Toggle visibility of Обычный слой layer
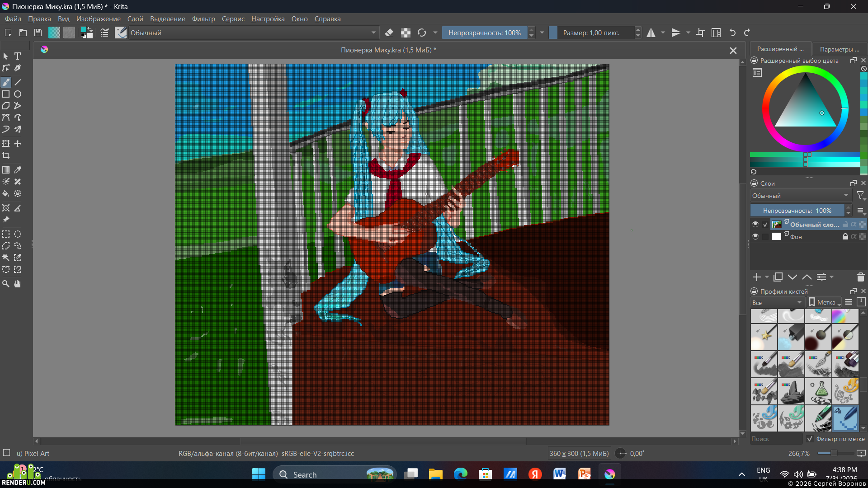The image size is (868, 488). click(755, 224)
